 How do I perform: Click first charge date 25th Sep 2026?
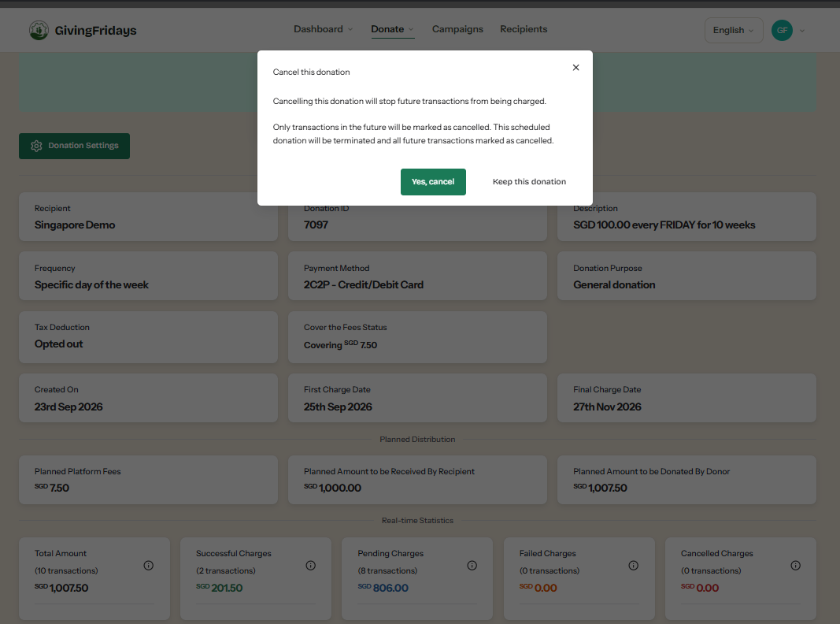coord(338,407)
